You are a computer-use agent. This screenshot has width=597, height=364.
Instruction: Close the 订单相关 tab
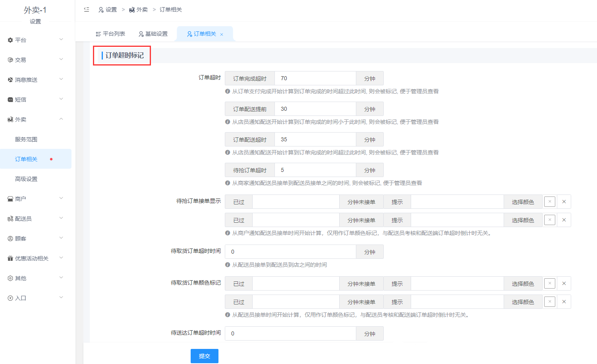coord(222,35)
